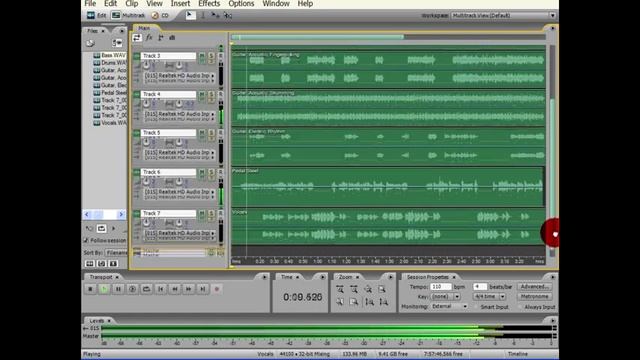Mute Track 4 with M button
640x360 pixels.
pos(202,95)
